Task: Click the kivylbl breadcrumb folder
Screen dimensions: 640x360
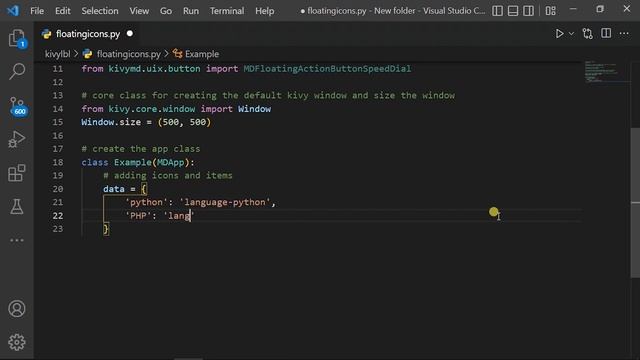Action: (58, 54)
